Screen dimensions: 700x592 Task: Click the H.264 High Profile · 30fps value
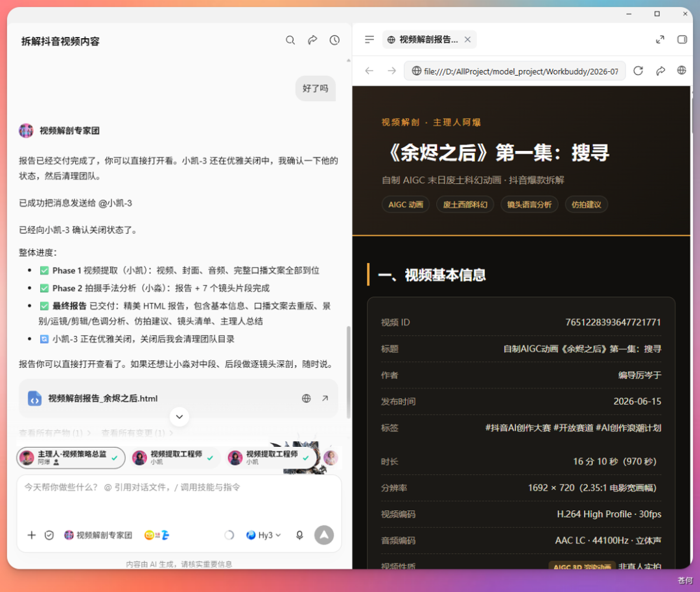point(609,514)
